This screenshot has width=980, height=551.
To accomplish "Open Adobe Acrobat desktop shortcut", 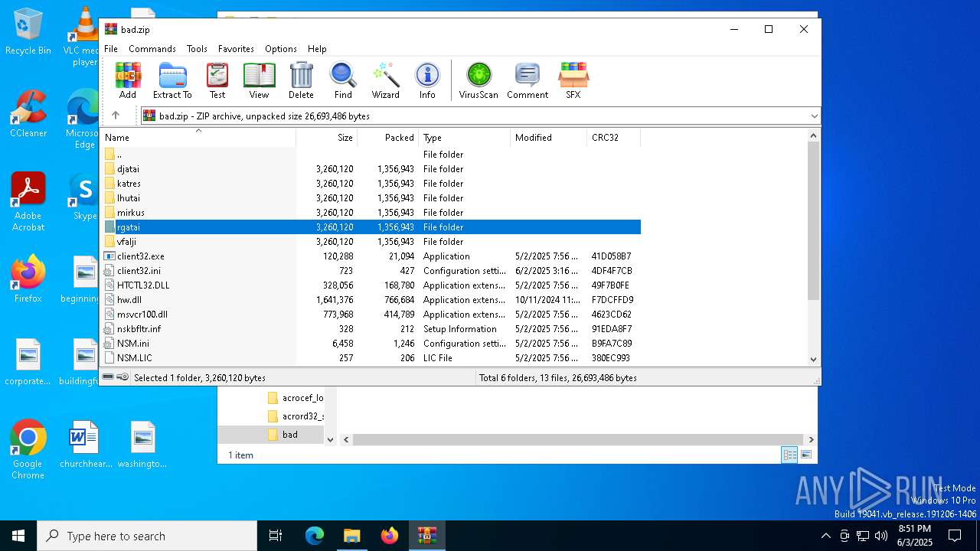I will [28, 202].
